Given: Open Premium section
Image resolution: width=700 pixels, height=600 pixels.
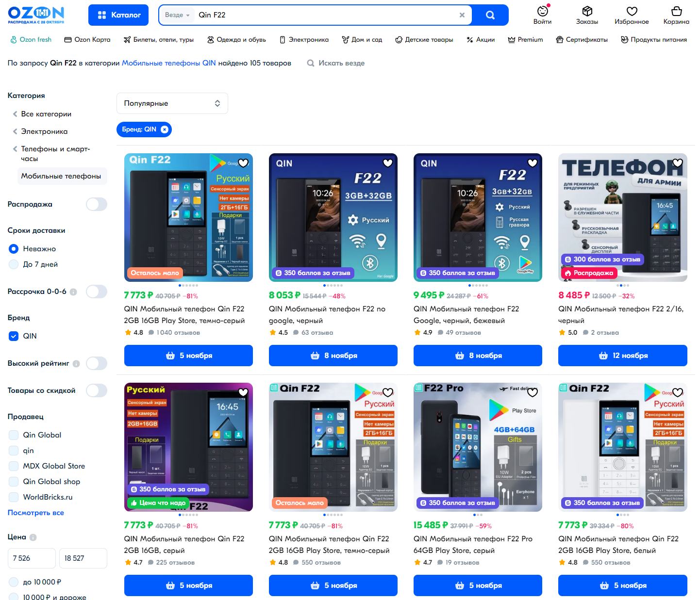Looking at the screenshot, I should point(525,40).
